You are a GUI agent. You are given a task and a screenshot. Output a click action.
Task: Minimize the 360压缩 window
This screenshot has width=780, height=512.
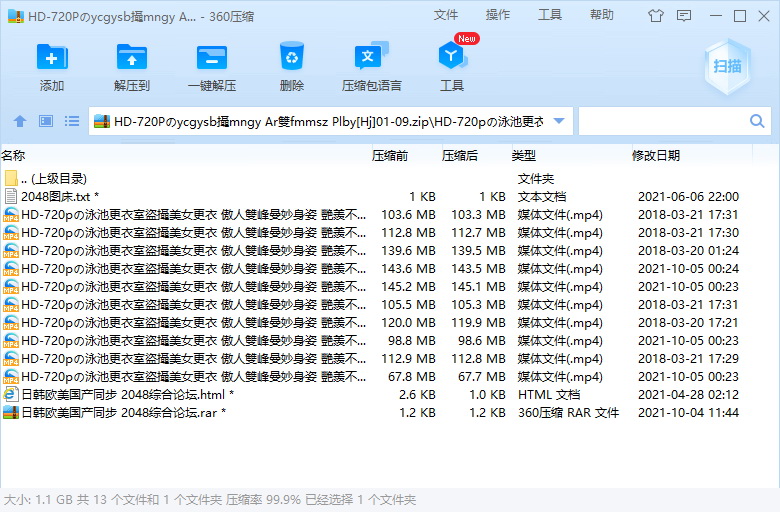(716, 16)
